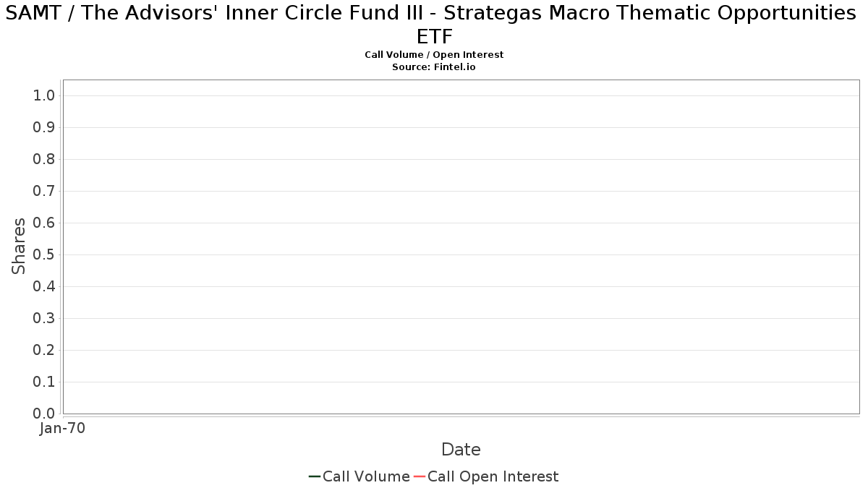Click the 0.7 y-axis tick label
The image size is (868, 488).
(x=44, y=192)
